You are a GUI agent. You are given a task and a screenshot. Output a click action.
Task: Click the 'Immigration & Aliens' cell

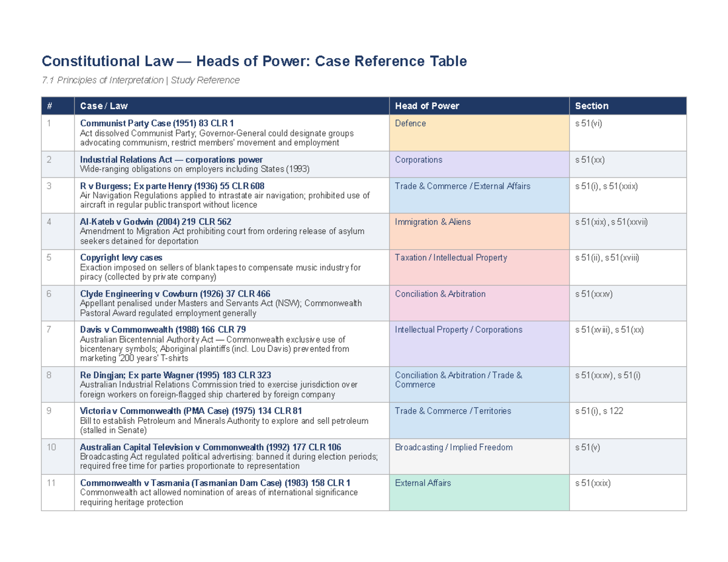coord(479,231)
